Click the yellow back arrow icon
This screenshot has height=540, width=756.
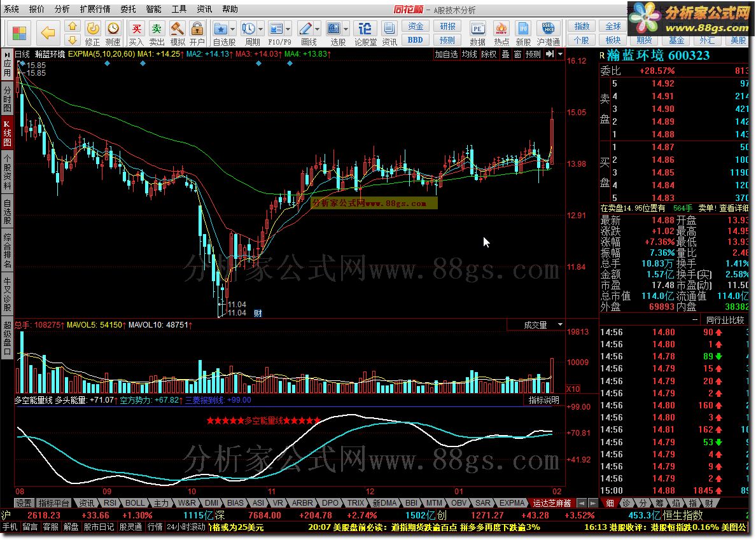coord(48,33)
